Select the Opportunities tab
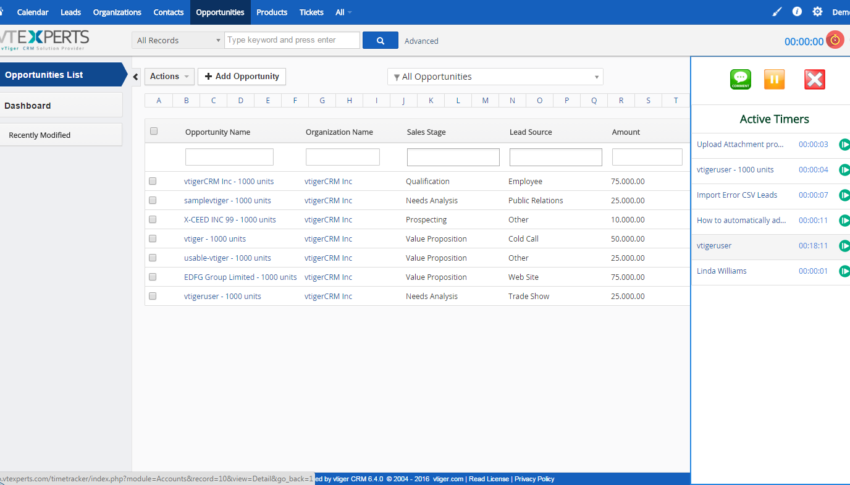The height and width of the screenshot is (485, 850). (220, 12)
